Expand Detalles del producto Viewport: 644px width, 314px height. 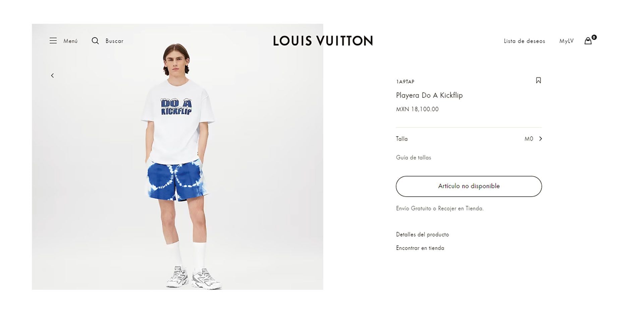tap(422, 235)
